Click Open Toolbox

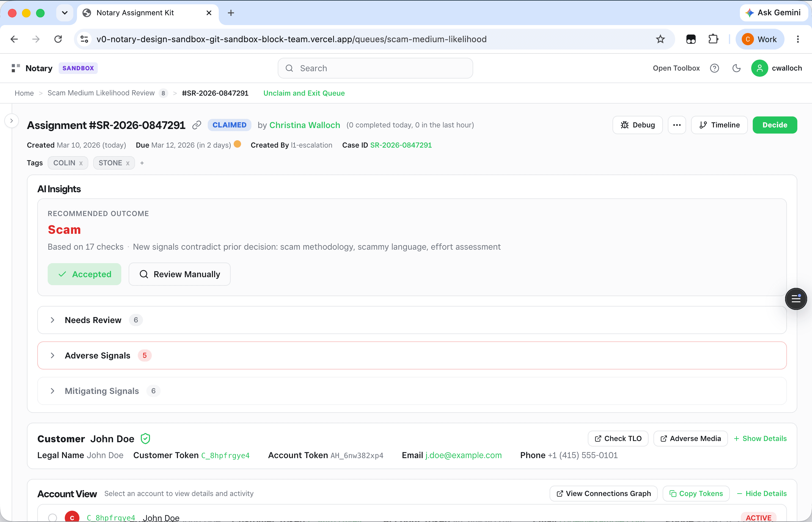676,68
